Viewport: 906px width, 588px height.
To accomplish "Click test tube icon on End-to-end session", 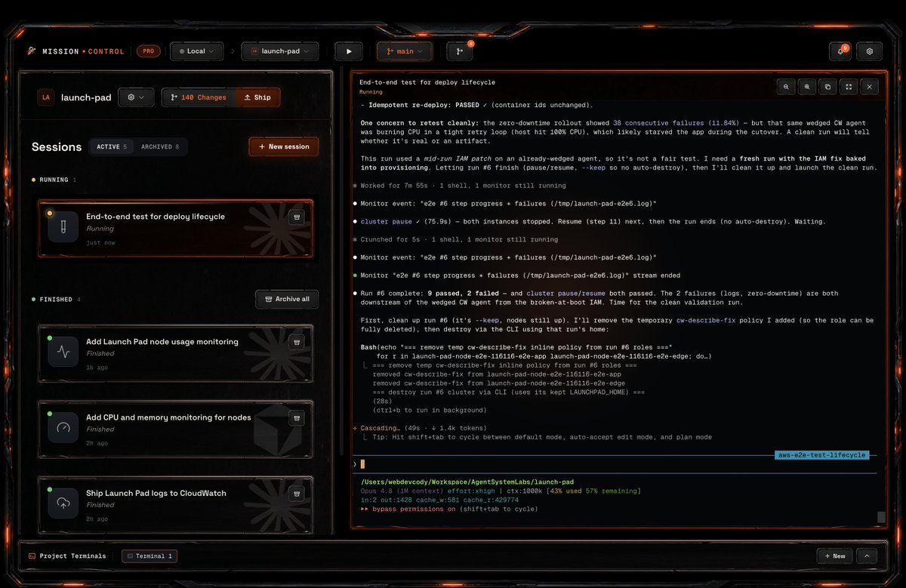I will tap(63, 226).
